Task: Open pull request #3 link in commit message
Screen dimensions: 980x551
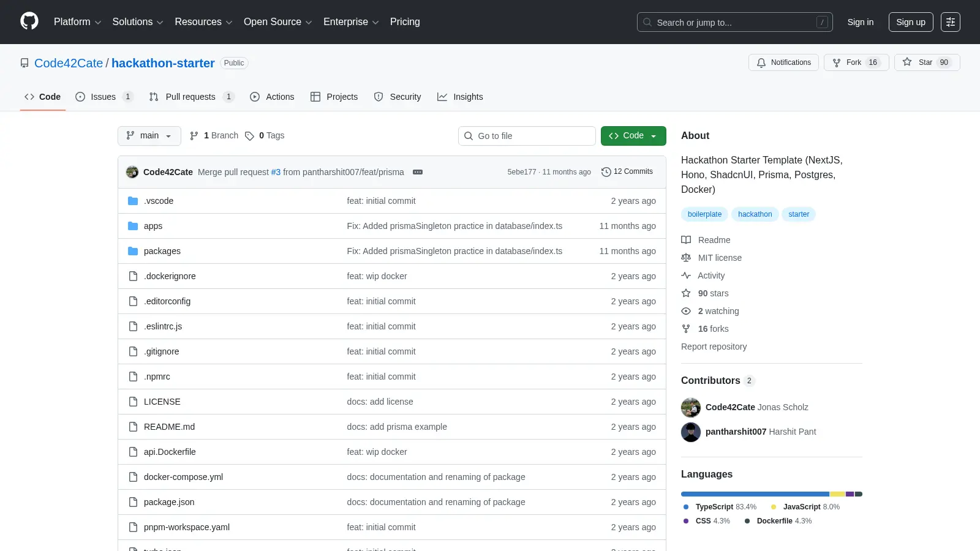Action: pyautogui.click(x=276, y=172)
